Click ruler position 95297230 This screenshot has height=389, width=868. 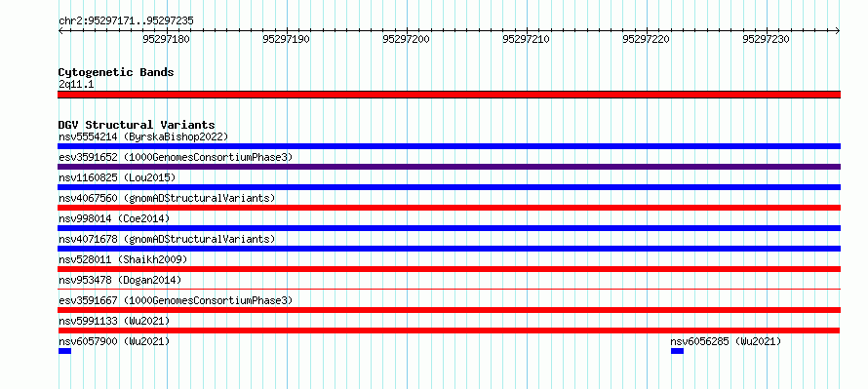[767, 39]
